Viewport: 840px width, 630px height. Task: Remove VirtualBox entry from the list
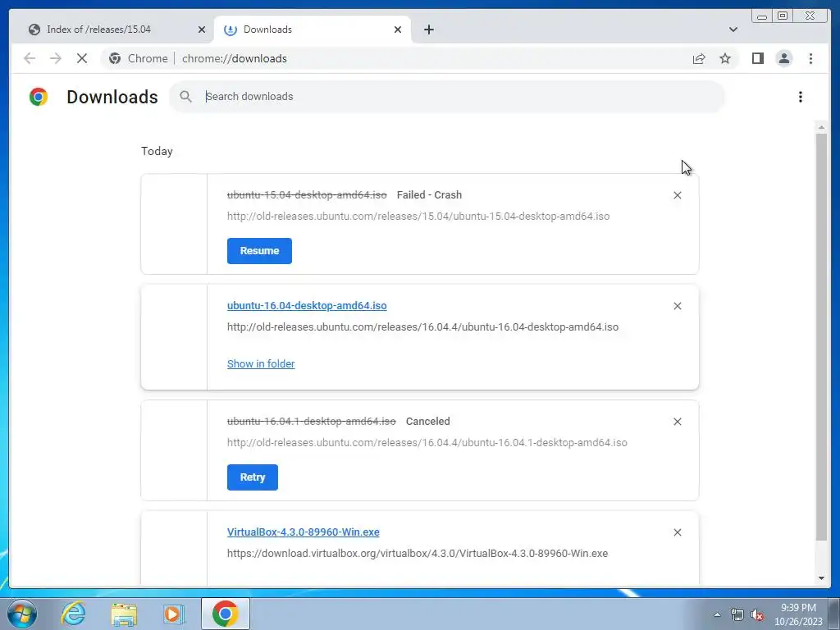coord(677,532)
